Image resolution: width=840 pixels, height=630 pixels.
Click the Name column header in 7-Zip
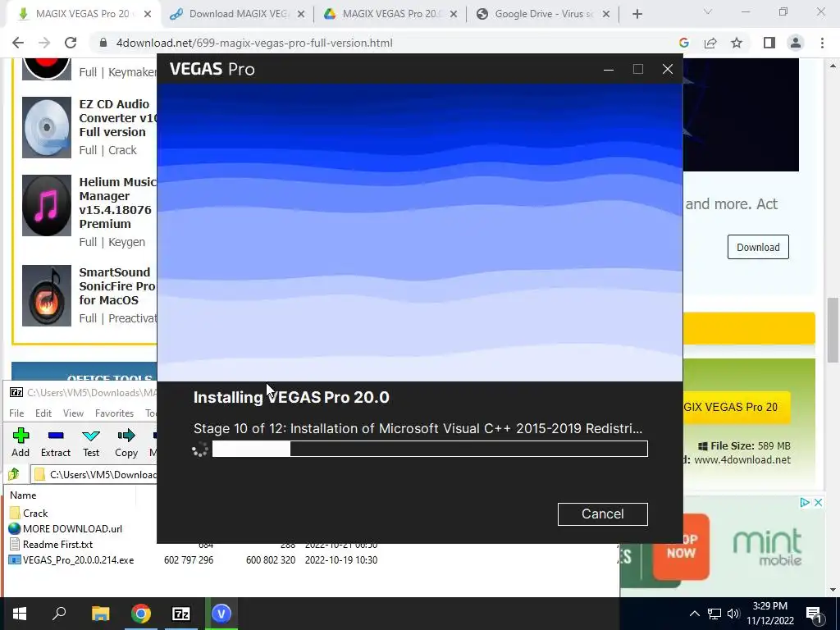tap(23, 495)
